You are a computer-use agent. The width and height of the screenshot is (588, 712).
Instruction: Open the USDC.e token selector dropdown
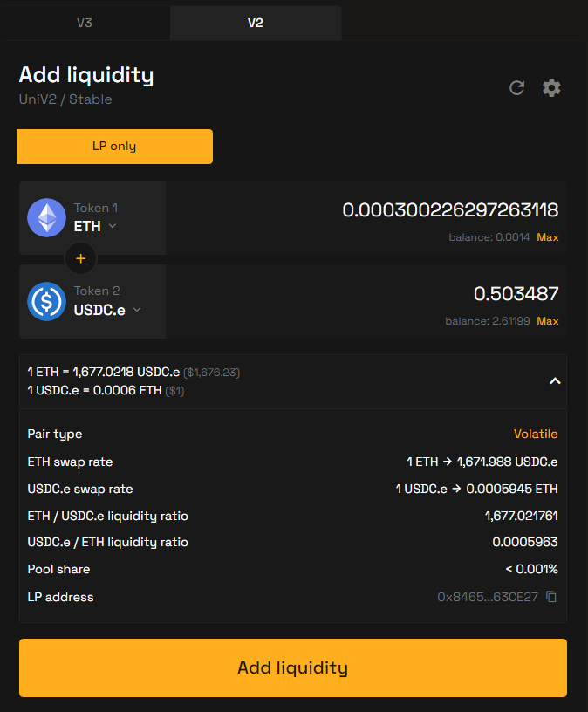tap(107, 310)
